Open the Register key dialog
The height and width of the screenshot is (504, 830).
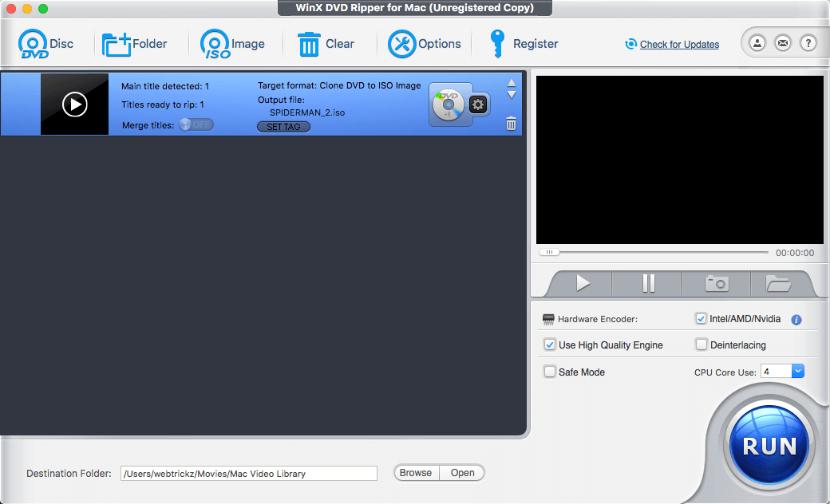coord(524,44)
